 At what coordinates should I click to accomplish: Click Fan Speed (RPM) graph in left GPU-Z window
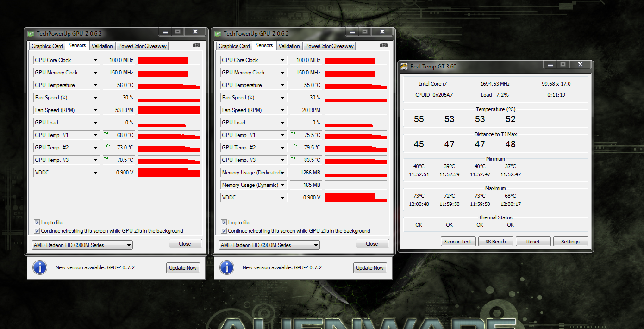click(x=169, y=110)
